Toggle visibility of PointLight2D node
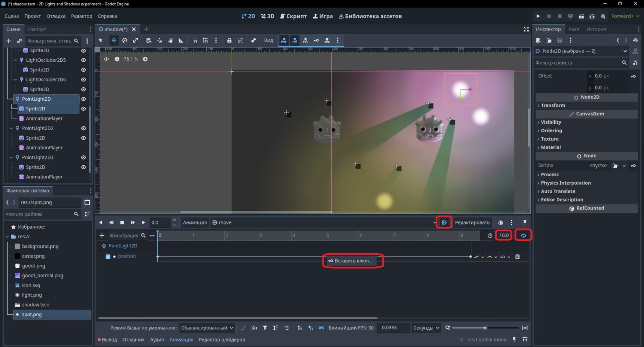This screenshot has height=347, width=644. click(x=83, y=99)
